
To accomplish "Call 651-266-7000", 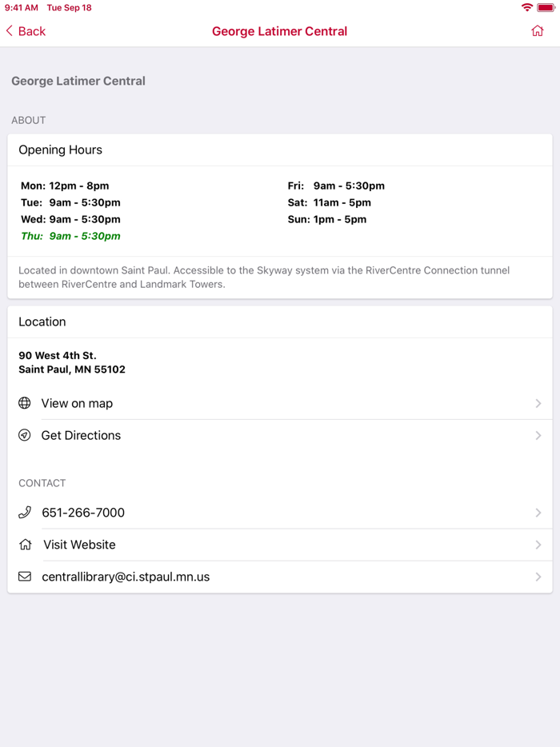I will tap(83, 513).
